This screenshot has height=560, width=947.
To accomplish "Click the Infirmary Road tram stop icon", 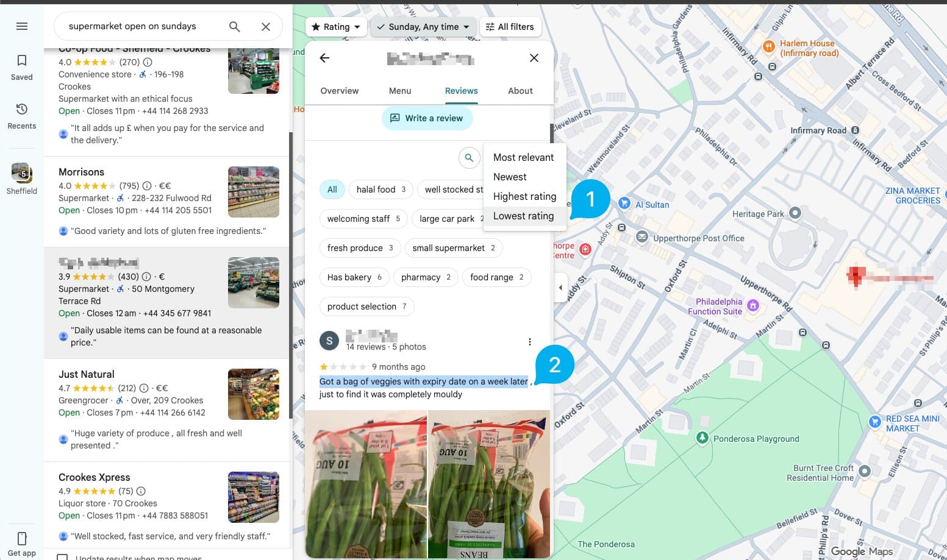I will coord(855,130).
